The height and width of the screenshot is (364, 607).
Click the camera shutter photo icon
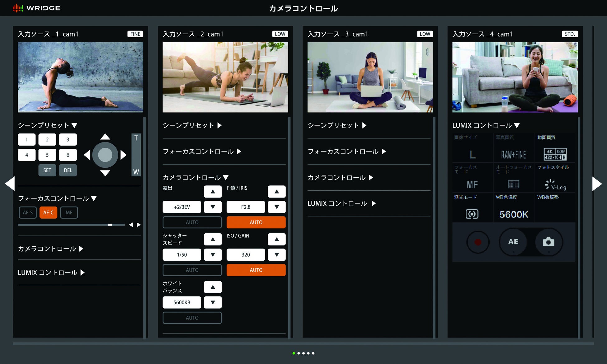[548, 242]
